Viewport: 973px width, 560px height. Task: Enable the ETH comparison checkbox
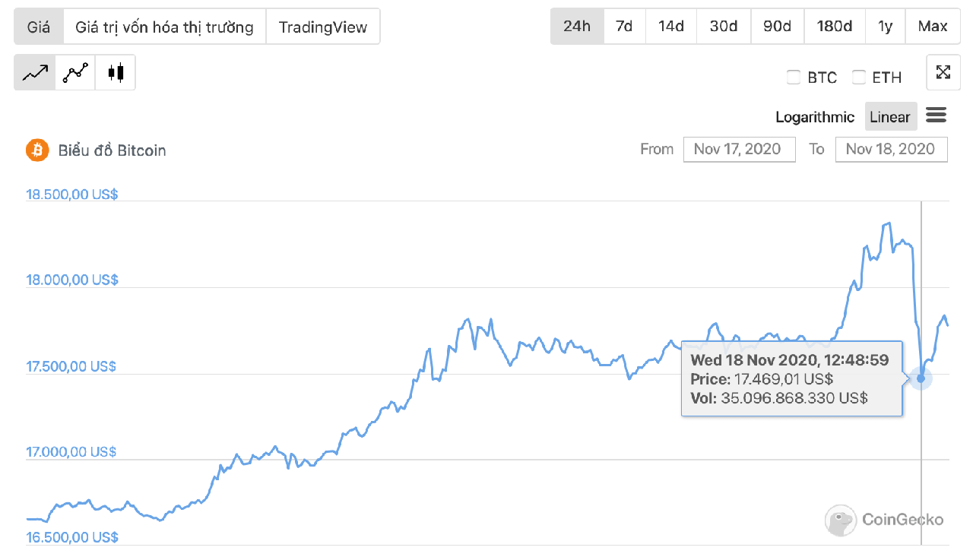859,77
